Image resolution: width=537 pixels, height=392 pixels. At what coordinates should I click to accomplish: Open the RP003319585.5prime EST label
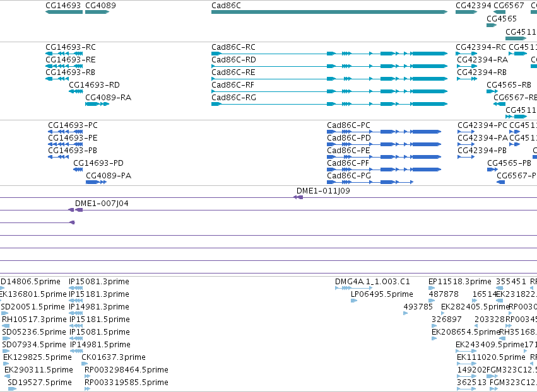pos(126,383)
